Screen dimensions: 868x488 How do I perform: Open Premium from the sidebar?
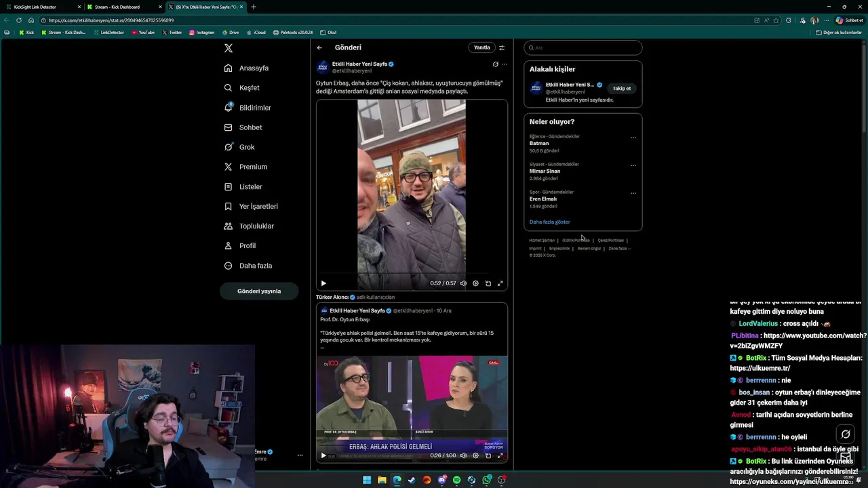pos(245,167)
